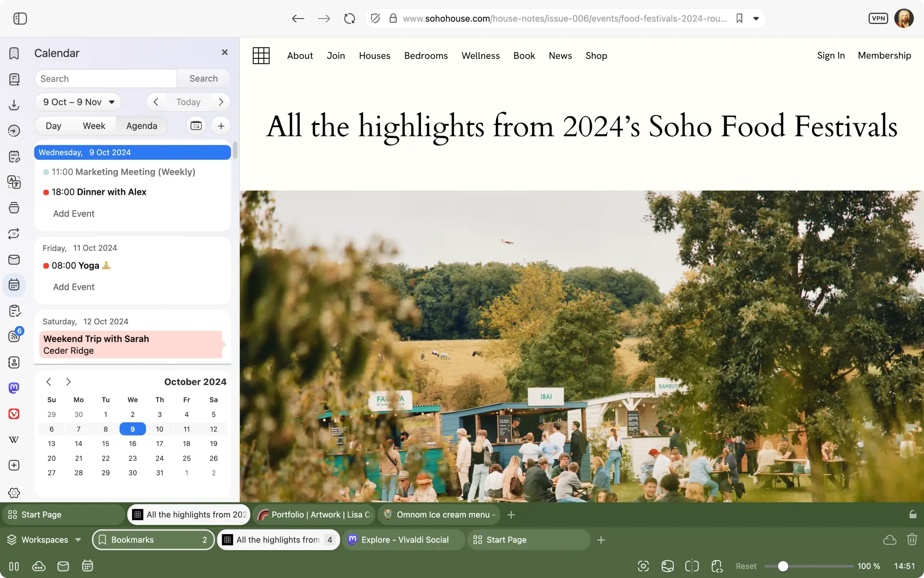Enable break mode with the pause icon
Viewport: 924px width, 578px height.
tap(13, 566)
